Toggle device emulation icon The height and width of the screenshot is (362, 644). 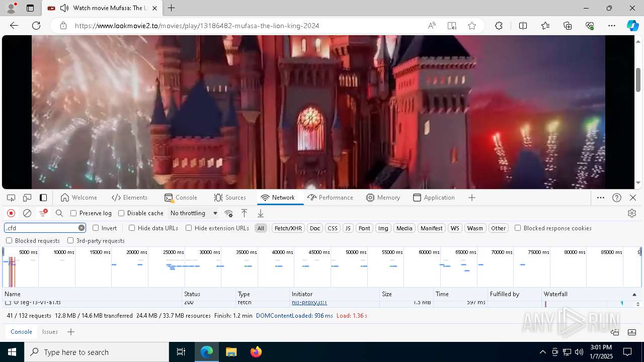point(27,198)
